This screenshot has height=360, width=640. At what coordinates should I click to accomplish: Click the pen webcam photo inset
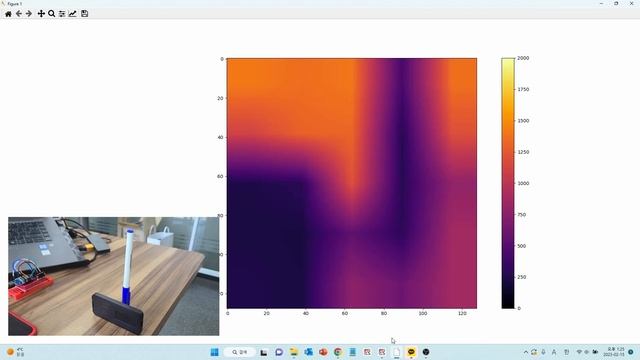(x=113, y=276)
